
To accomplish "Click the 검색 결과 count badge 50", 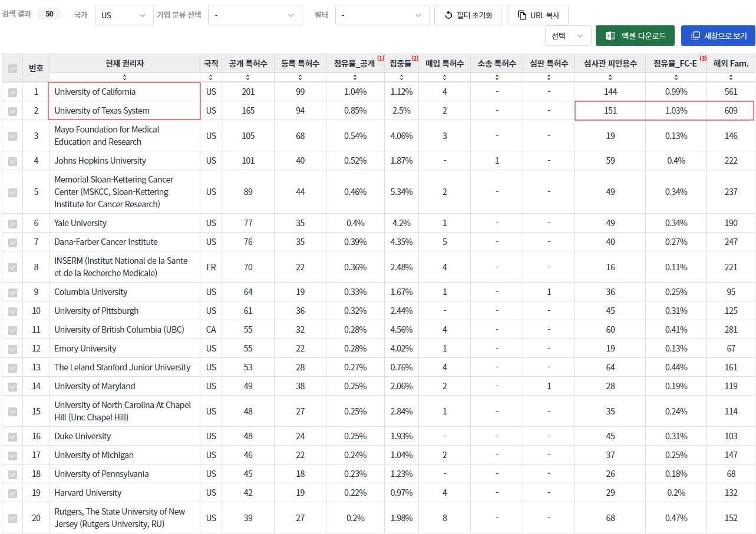I will pos(49,14).
